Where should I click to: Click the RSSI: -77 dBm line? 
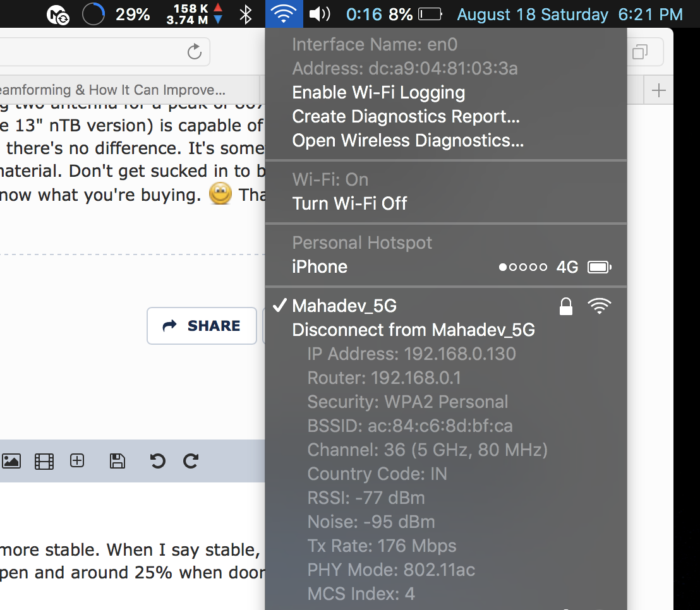coord(366,498)
